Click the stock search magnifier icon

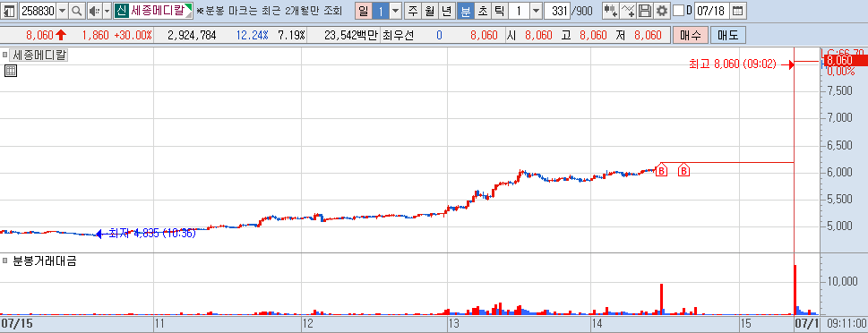(x=77, y=11)
